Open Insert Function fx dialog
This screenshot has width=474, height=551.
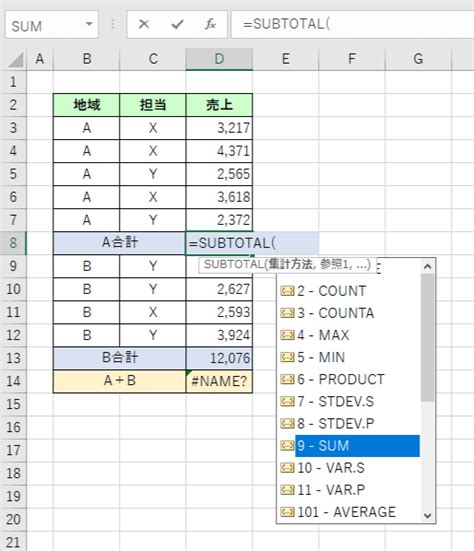[x=210, y=24]
